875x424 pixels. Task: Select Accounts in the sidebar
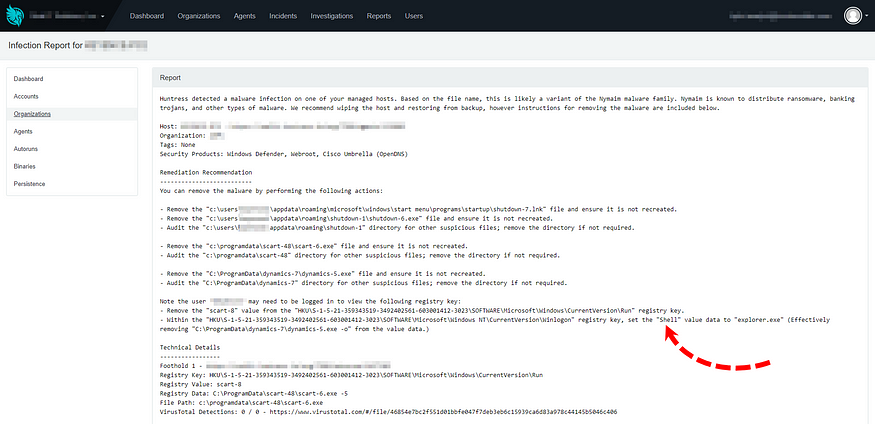[72, 97]
